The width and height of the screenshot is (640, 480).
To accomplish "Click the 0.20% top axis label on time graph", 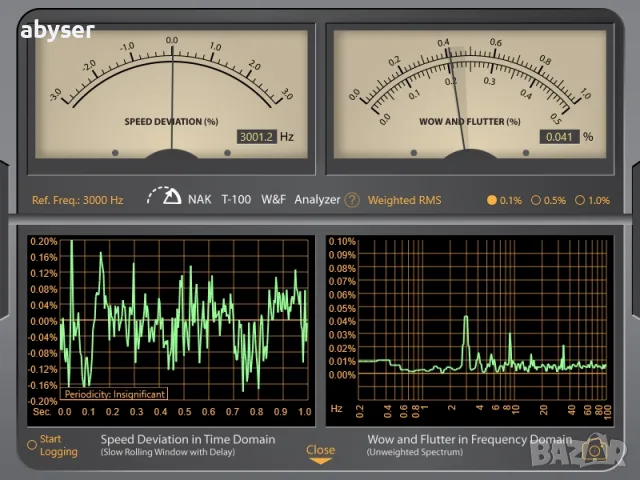I will (44, 241).
